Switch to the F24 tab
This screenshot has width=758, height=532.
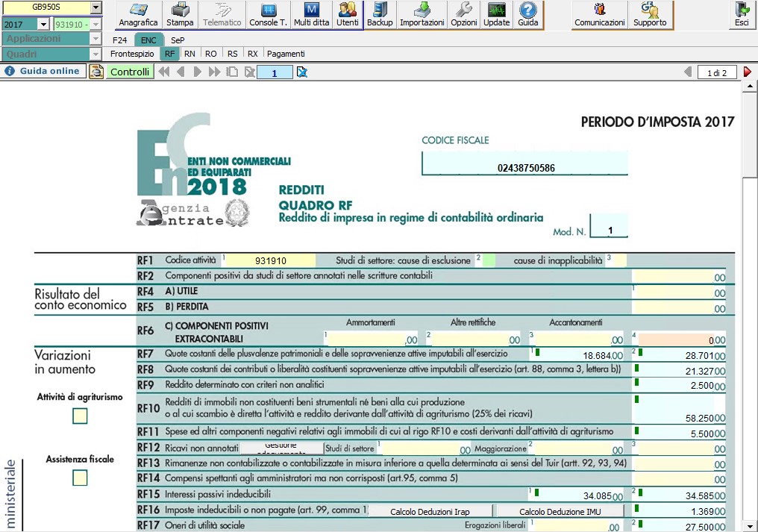pos(119,40)
